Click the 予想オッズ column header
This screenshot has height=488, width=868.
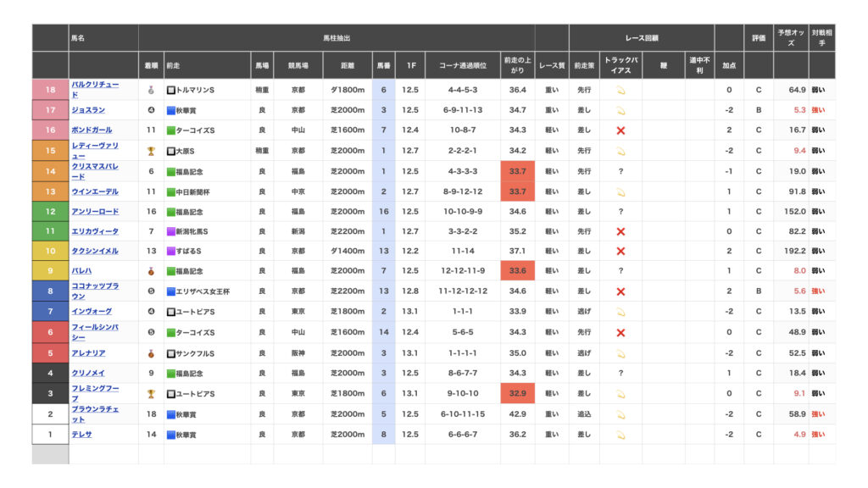coord(791,38)
